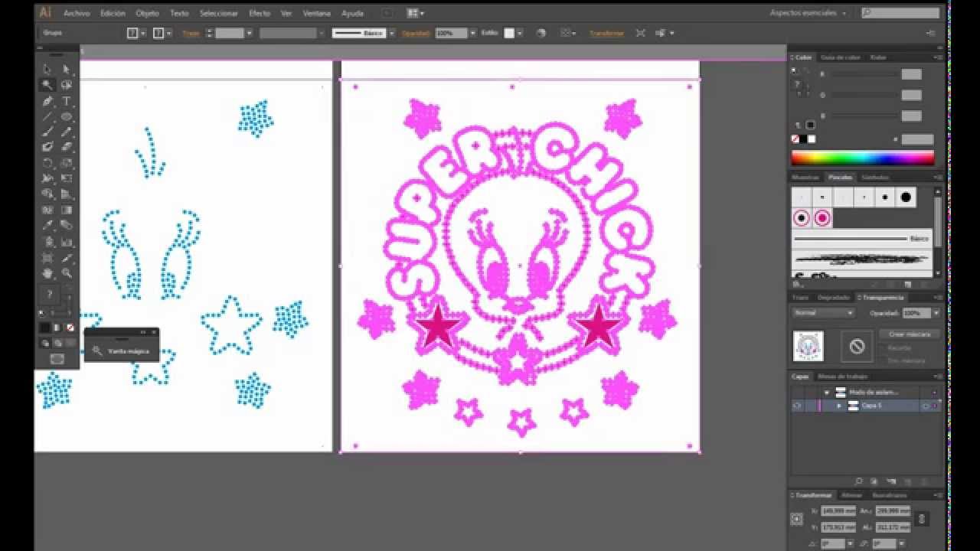This screenshot has height=551, width=980.
Task: Select the Paintbrush tool
Action: point(47,132)
